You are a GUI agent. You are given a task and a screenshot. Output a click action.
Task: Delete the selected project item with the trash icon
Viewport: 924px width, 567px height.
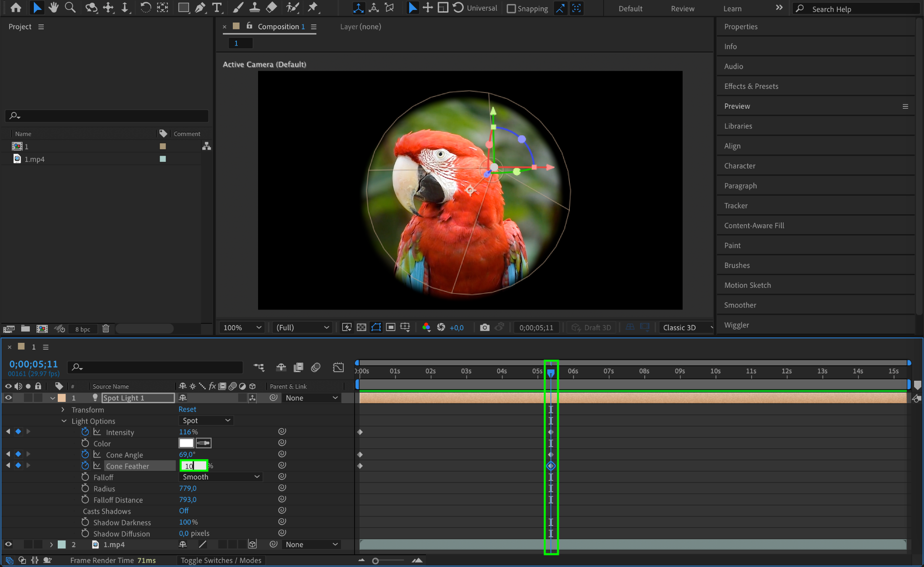[x=106, y=329]
